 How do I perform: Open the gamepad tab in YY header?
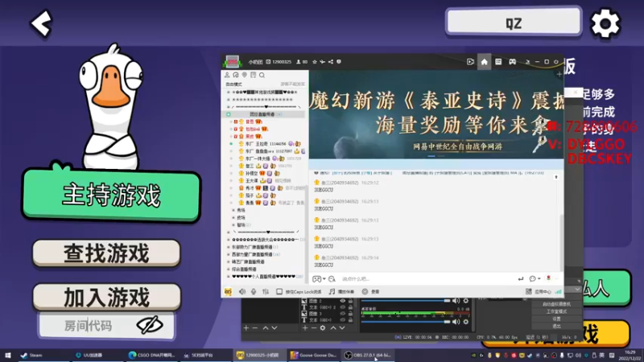point(513,62)
